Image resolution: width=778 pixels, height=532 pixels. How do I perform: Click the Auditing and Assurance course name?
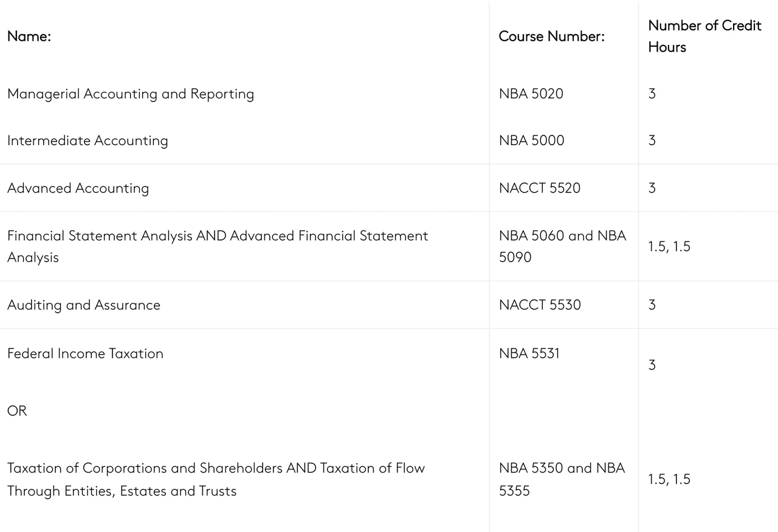pyautogui.click(x=84, y=305)
